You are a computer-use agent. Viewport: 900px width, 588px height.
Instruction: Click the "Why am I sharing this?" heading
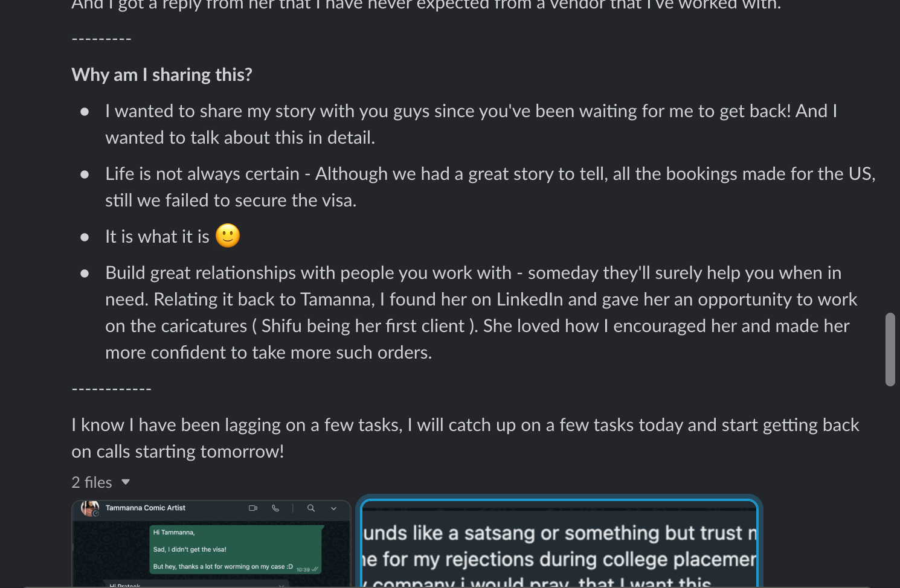[162, 75]
